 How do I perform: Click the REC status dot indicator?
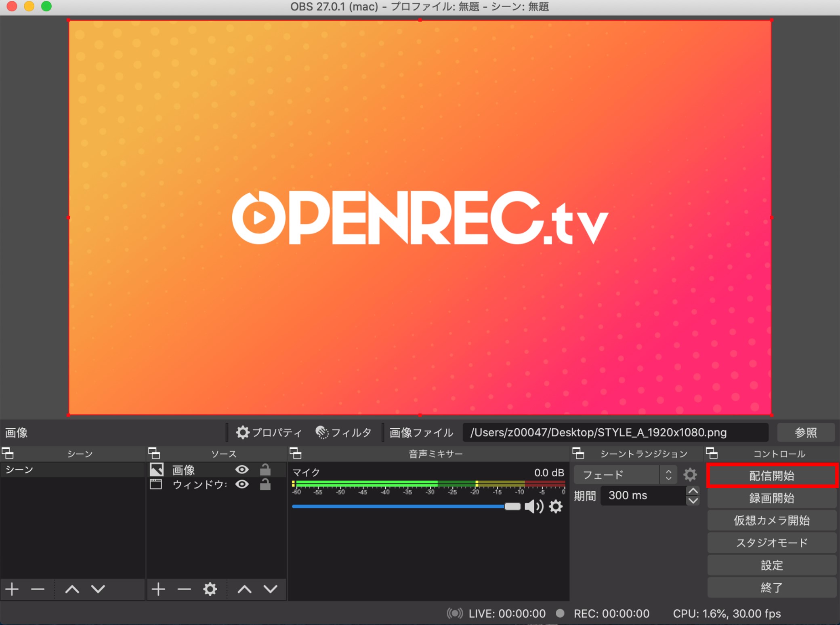(x=560, y=613)
